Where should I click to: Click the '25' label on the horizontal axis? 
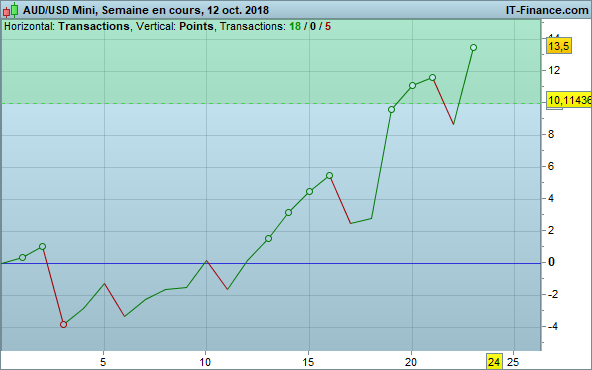[x=513, y=362]
